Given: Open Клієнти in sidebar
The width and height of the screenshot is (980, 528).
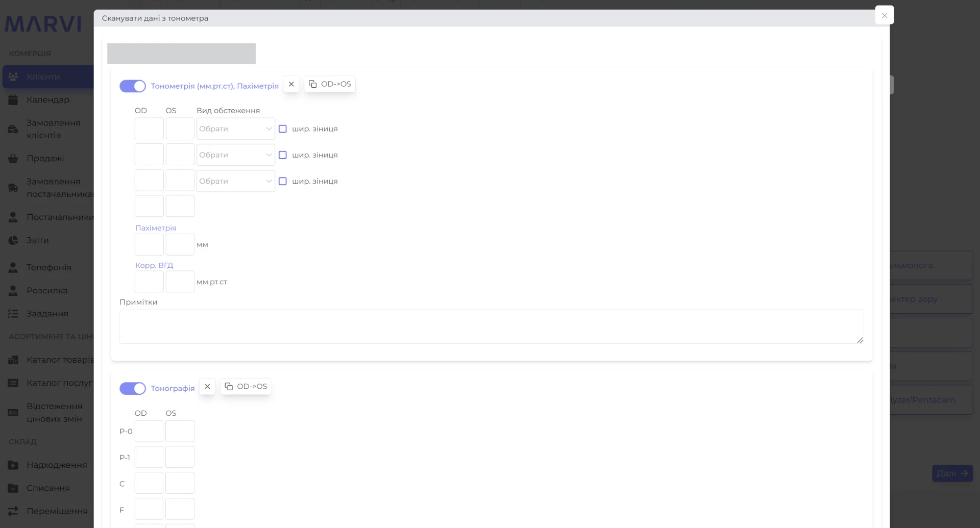Looking at the screenshot, I should pos(48,77).
